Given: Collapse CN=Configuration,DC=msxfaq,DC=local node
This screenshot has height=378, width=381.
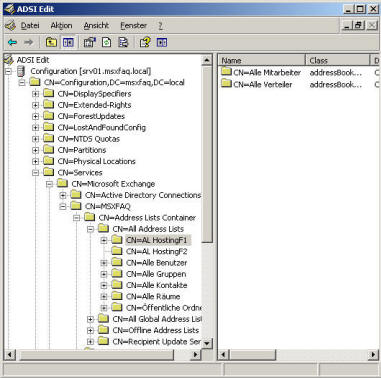Looking at the screenshot, I should click(22, 82).
